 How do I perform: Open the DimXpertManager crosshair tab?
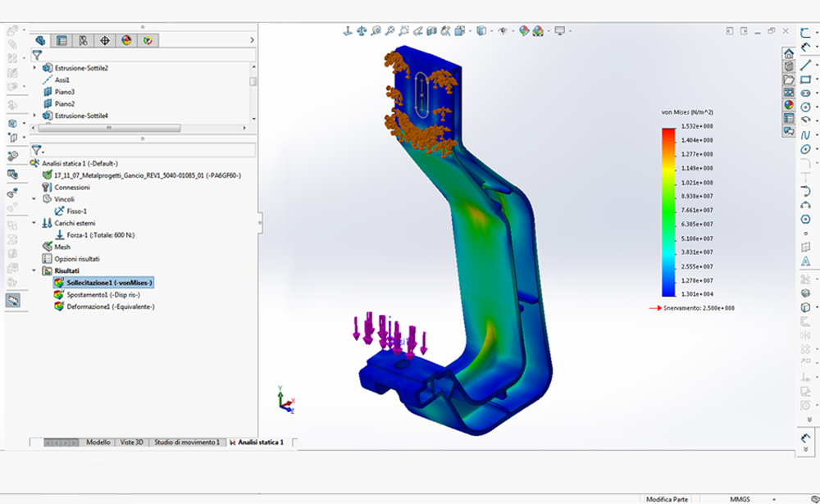click(x=105, y=40)
